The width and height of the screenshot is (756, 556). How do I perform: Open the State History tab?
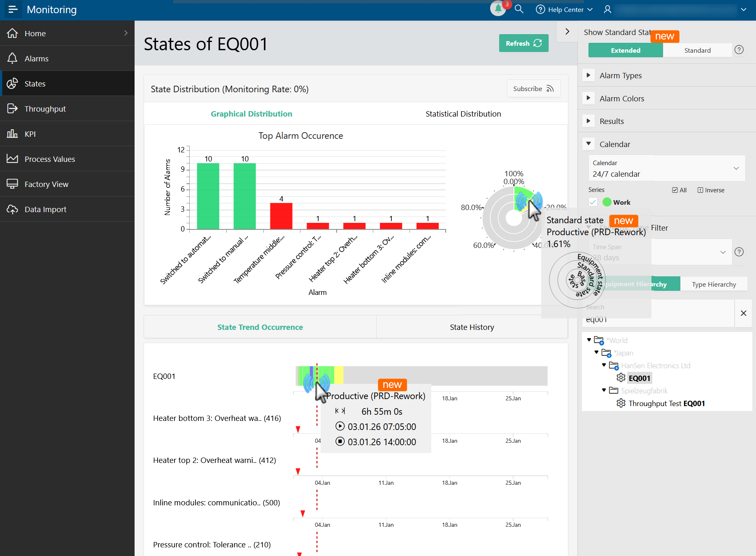click(x=472, y=327)
